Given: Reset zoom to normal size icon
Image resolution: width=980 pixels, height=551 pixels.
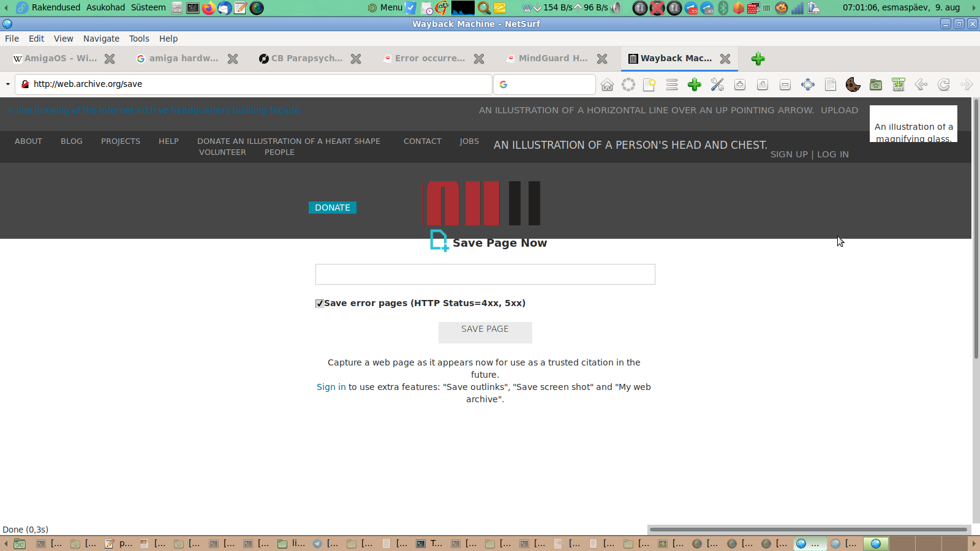Looking at the screenshot, I should 763,84.
